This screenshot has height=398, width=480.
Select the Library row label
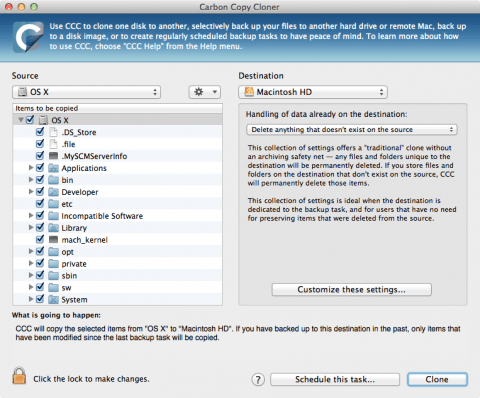click(x=74, y=228)
